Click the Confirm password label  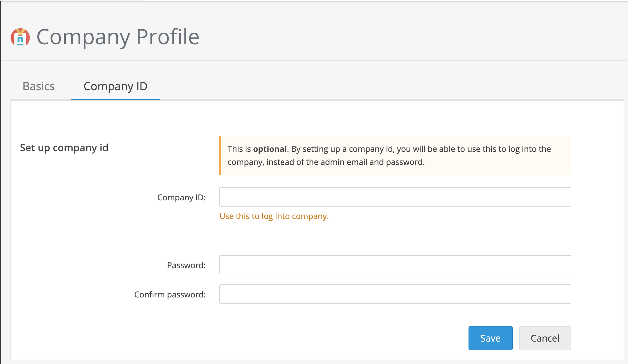click(x=170, y=294)
